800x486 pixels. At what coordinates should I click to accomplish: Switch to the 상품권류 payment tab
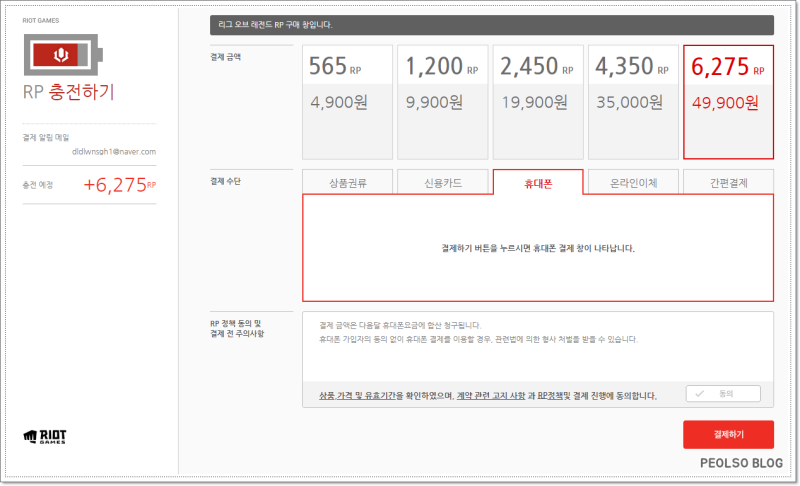[347, 182]
